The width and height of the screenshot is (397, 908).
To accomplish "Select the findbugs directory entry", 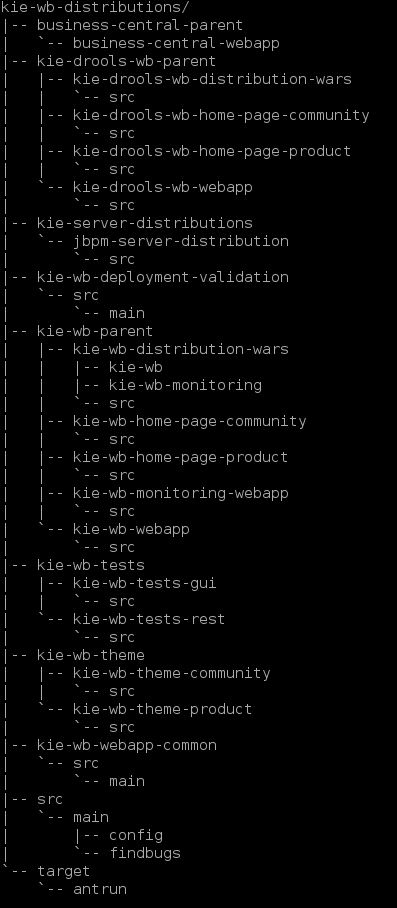I will click(145, 853).
